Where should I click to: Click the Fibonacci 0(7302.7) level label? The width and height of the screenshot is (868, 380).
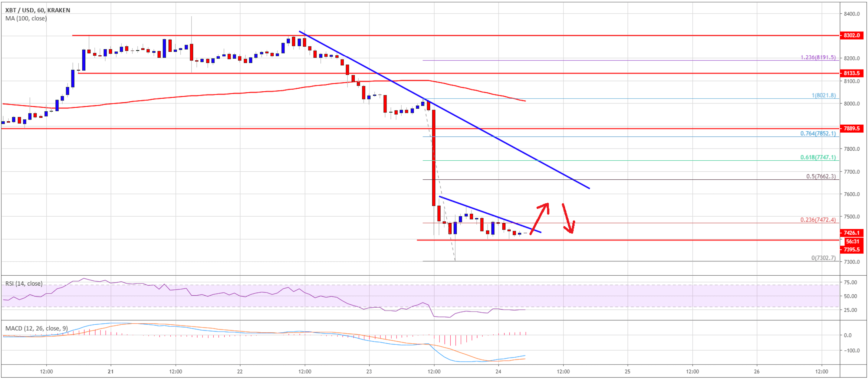point(824,258)
